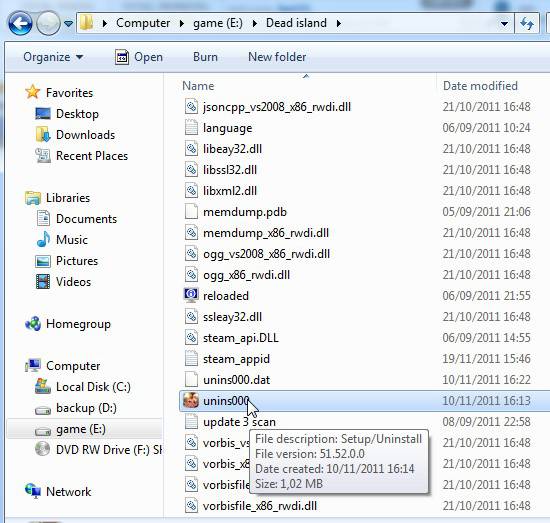Click the Open toolbar button
This screenshot has width=550, height=523.
point(139,57)
